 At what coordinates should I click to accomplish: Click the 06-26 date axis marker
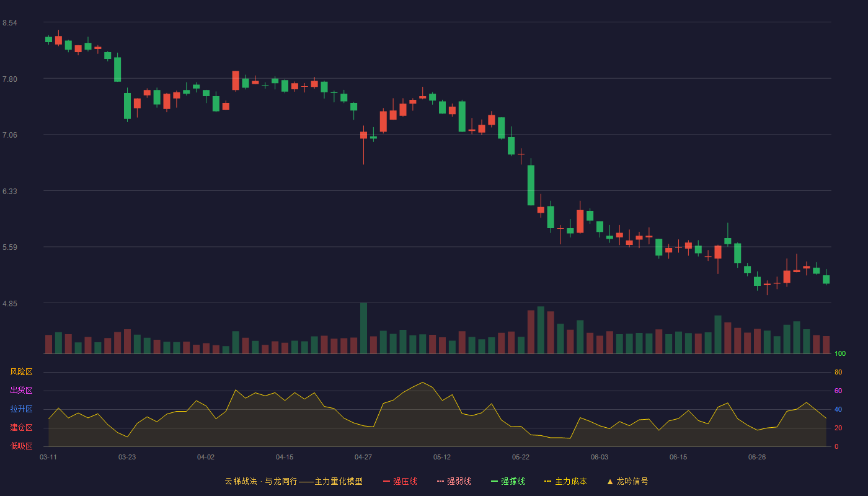click(x=757, y=457)
